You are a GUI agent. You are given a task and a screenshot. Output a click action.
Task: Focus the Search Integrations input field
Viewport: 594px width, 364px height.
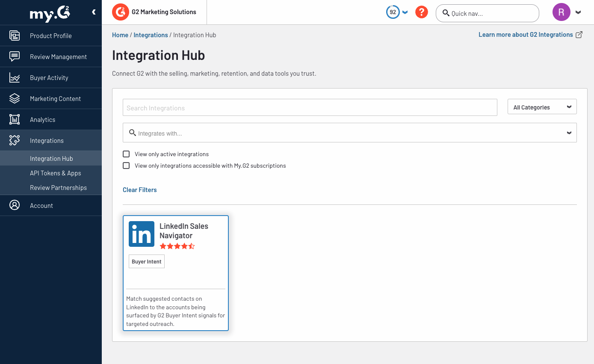coord(310,108)
